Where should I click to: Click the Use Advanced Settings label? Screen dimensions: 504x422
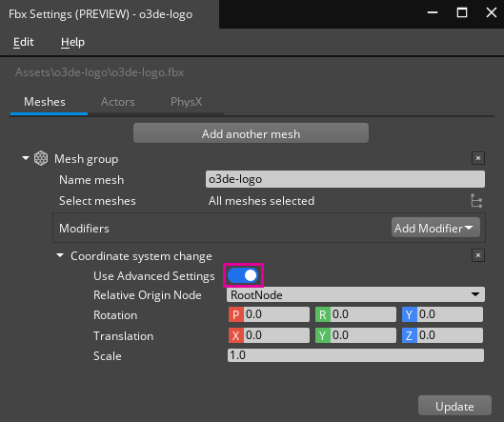154,276
